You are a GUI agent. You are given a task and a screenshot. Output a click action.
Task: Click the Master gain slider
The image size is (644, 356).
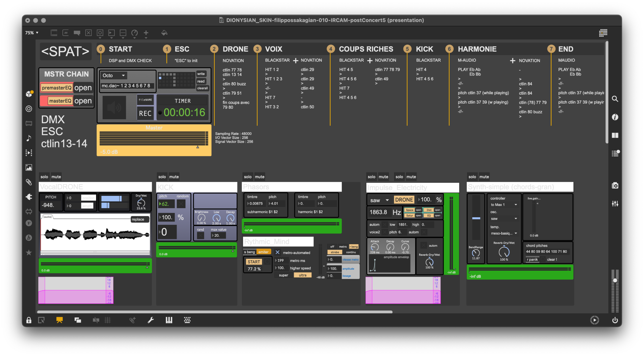(153, 138)
